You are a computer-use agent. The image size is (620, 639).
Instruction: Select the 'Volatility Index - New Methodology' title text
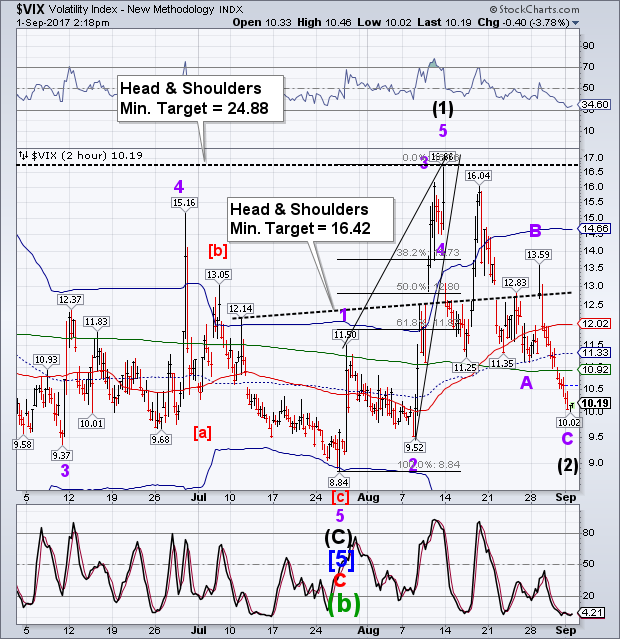coord(131,9)
